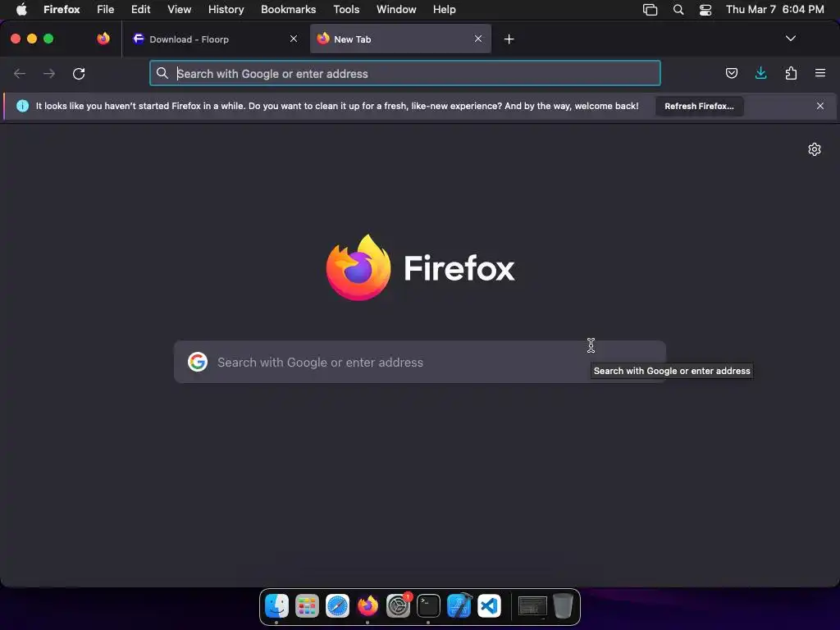Click the date and time in menu bar
The image size is (840, 630).
774,10
